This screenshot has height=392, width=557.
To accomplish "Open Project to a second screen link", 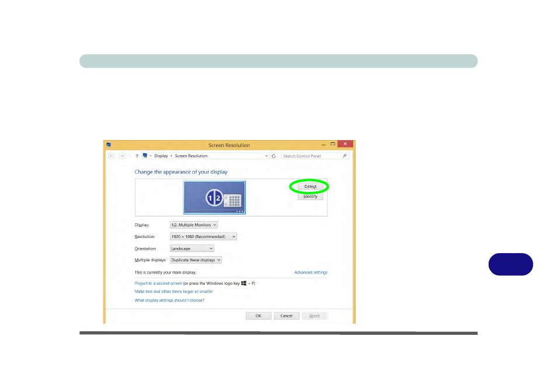I will pyautogui.click(x=158, y=283).
